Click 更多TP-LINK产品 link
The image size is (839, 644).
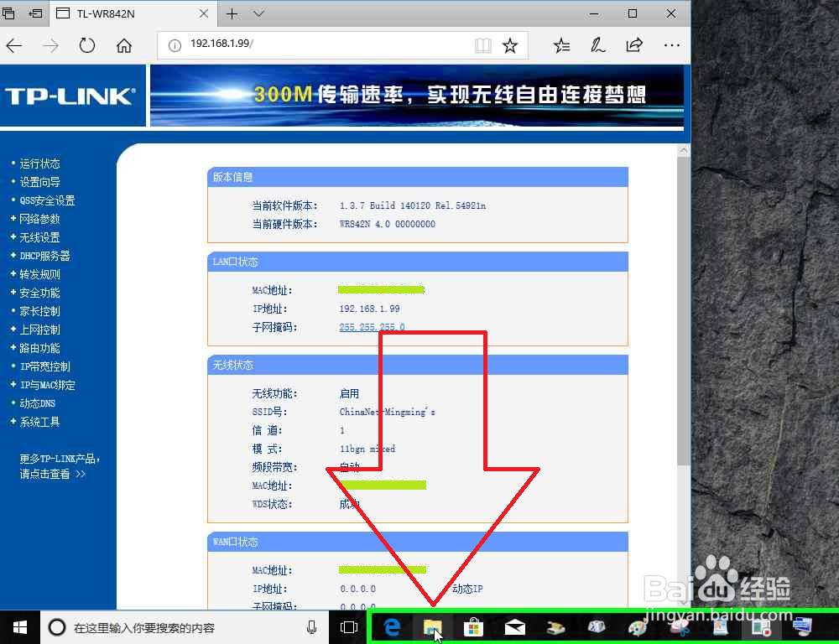point(60,459)
